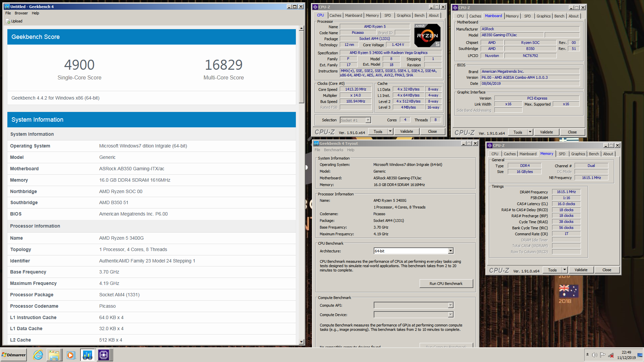Open About tab in CPU-Z Mainboard window
644x362 pixels.
point(574,16)
